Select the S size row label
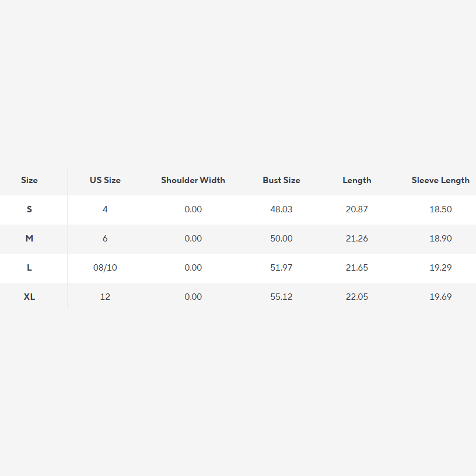 click(29, 209)
